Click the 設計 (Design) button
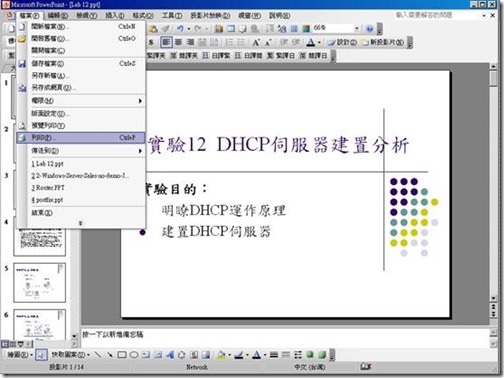 342,42
